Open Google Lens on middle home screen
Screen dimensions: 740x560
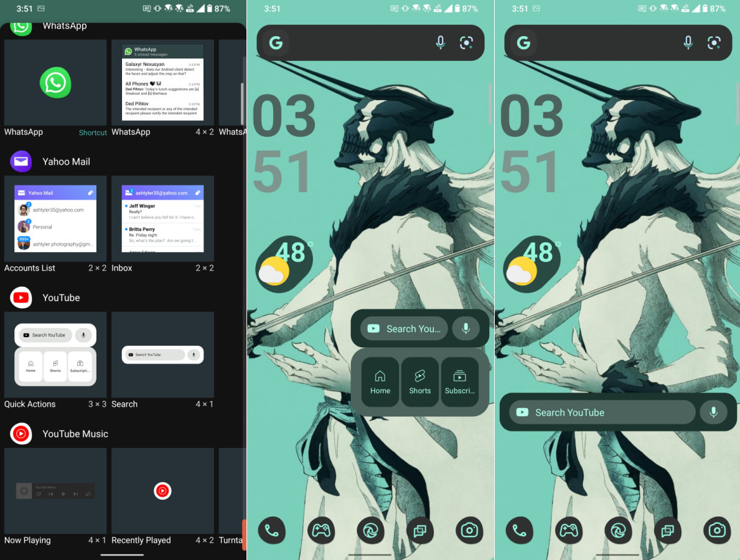[x=466, y=43]
